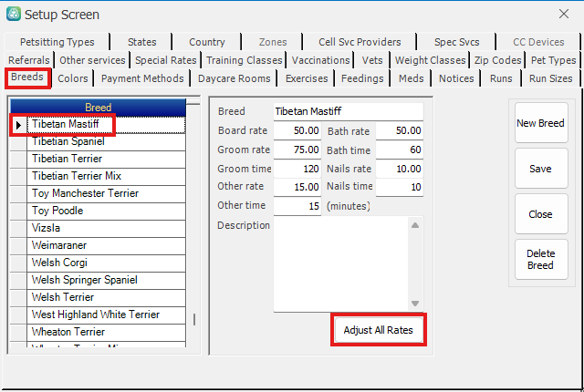This screenshot has width=584, height=392.
Task: Switch to Payment Methods tab
Action: [x=142, y=78]
